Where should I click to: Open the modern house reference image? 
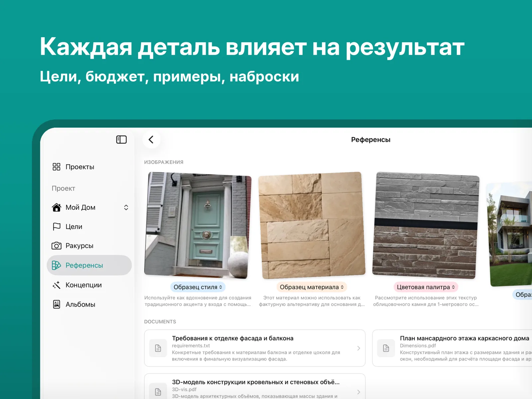point(509,234)
